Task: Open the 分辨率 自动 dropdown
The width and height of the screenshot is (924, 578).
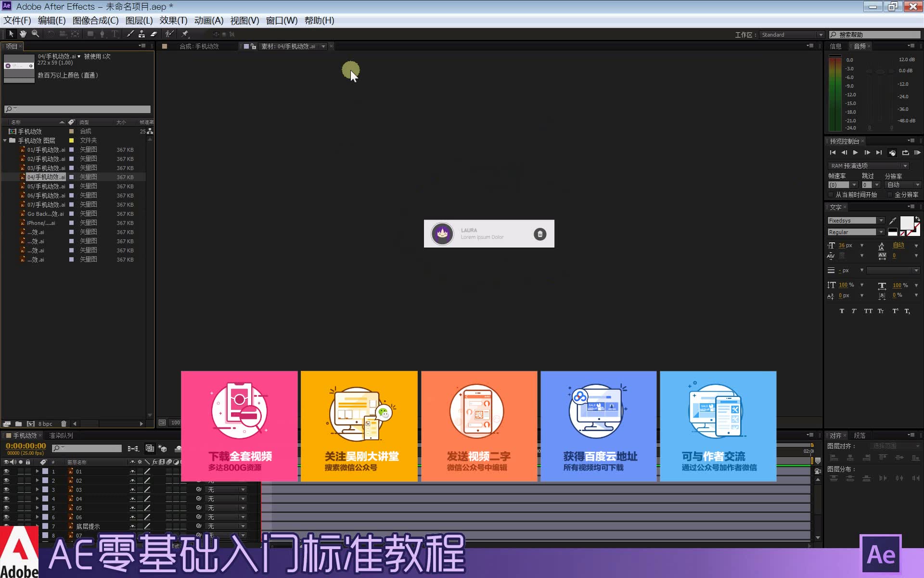Action: coord(903,185)
